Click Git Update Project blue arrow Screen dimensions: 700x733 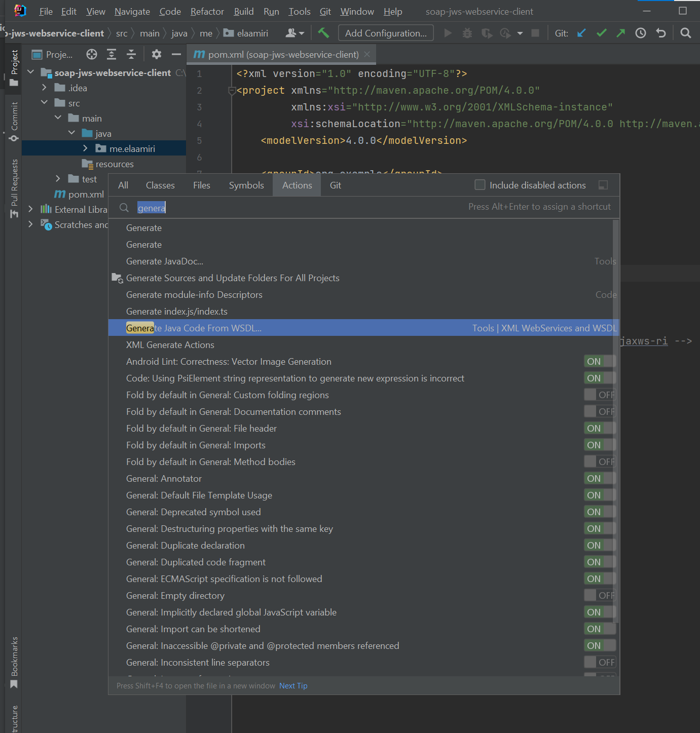pyautogui.click(x=581, y=33)
